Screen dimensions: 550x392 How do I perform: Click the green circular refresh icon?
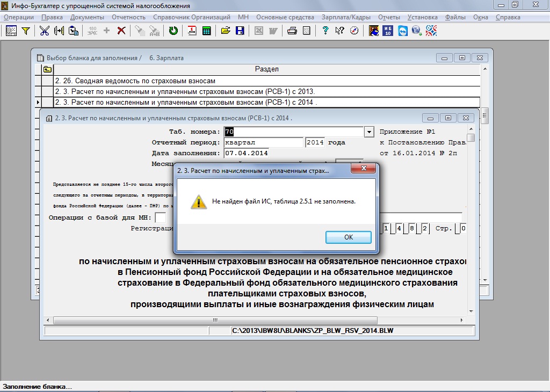pyautogui.click(x=173, y=31)
